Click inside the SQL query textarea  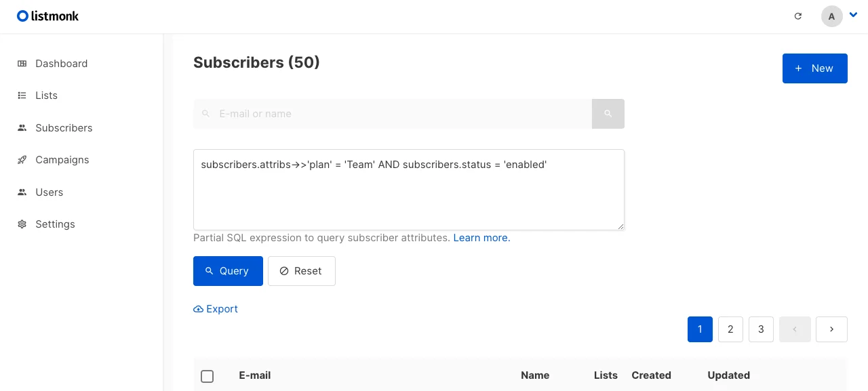coord(409,190)
